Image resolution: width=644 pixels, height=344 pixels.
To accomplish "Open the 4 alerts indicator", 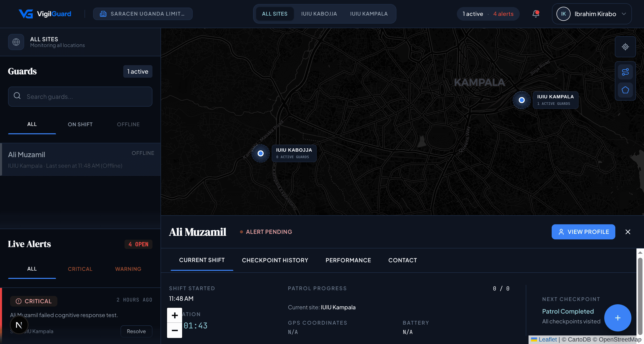I will (503, 14).
